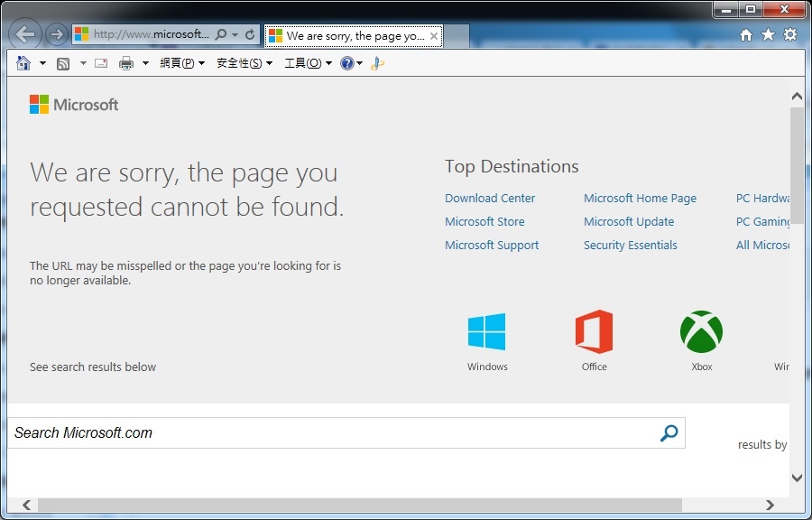Image resolution: width=812 pixels, height=520 pixels.
Task: Open Tools with the gear icon
Action: tap(790, 34)
